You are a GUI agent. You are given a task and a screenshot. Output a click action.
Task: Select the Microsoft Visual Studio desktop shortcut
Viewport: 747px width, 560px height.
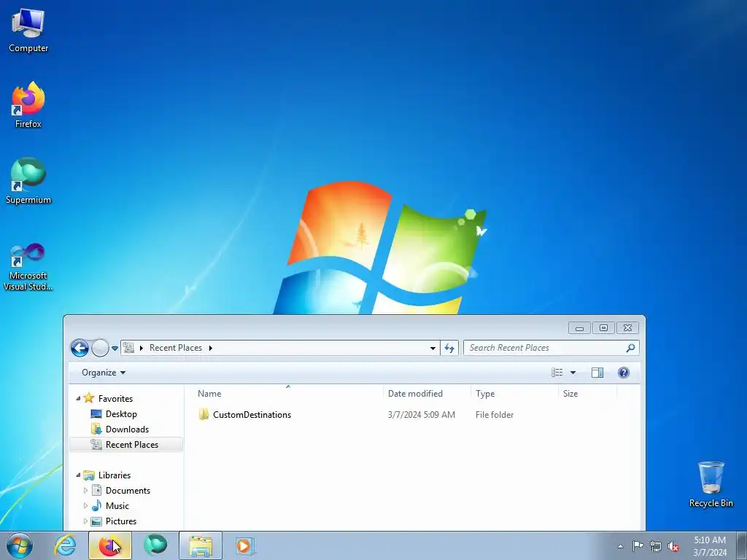tap(28, 267)
